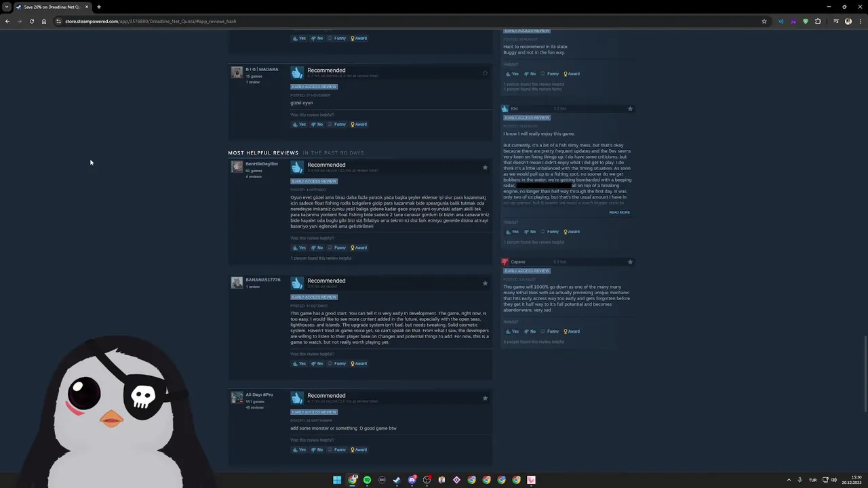Vote No on BANANAS17776's review
This screenshot has height=488, width=868.
317,363
